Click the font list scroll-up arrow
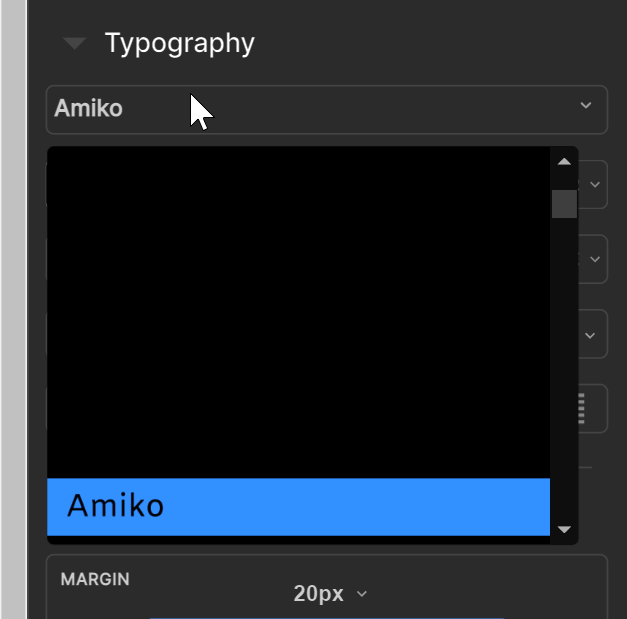The image size is (627, 619). click(564, 161)
